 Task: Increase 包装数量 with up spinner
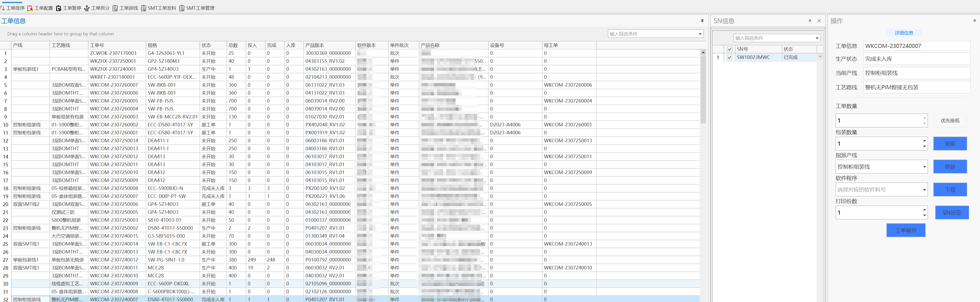point(924,141)
